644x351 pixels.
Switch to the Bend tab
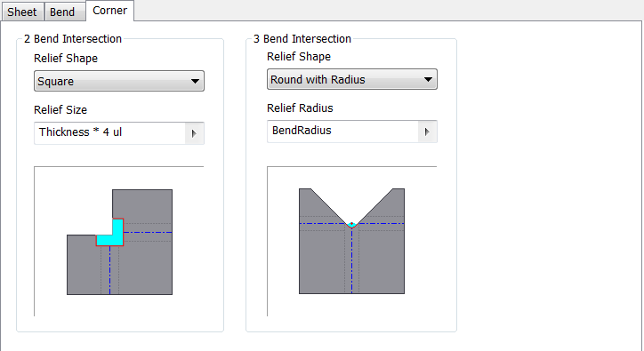click(x=62, y=12)
